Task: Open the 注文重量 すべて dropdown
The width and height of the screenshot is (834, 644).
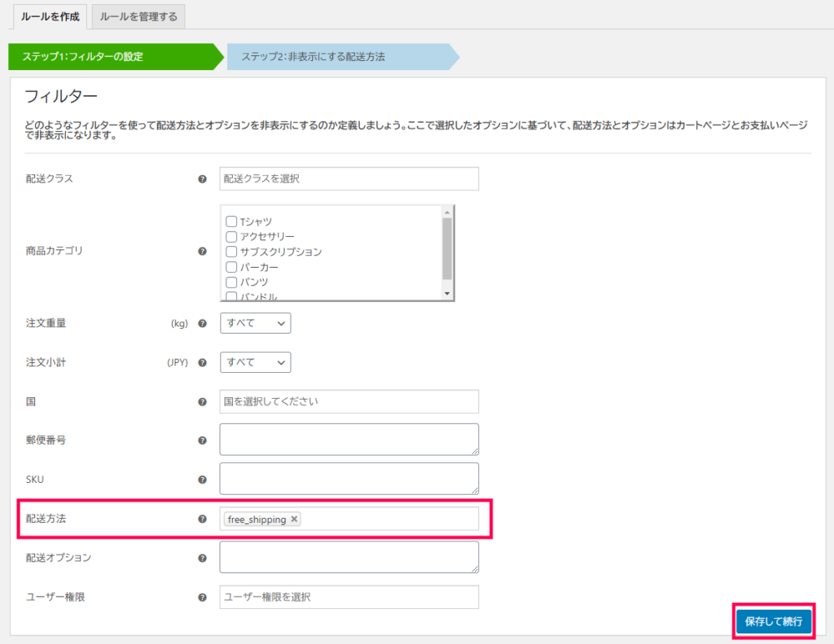Action: (255, 323)
